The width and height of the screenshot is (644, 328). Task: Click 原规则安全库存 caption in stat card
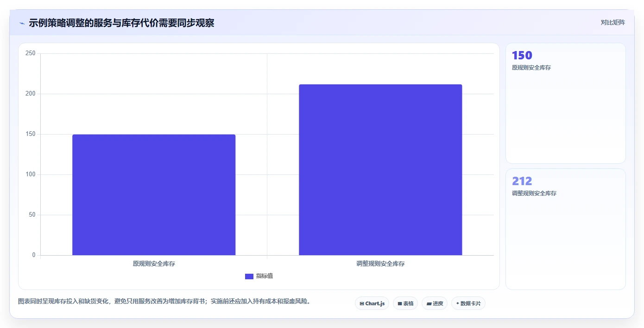coord(531,68)
